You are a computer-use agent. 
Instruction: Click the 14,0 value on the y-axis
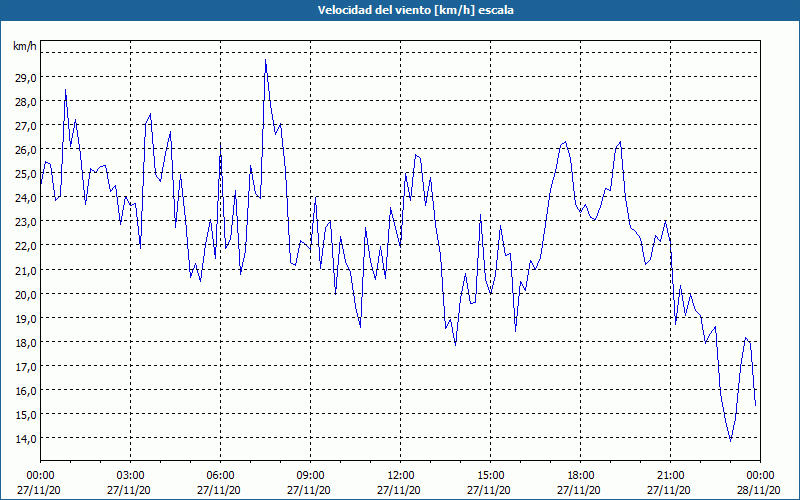pyautogui.click(x=26, y=439)
